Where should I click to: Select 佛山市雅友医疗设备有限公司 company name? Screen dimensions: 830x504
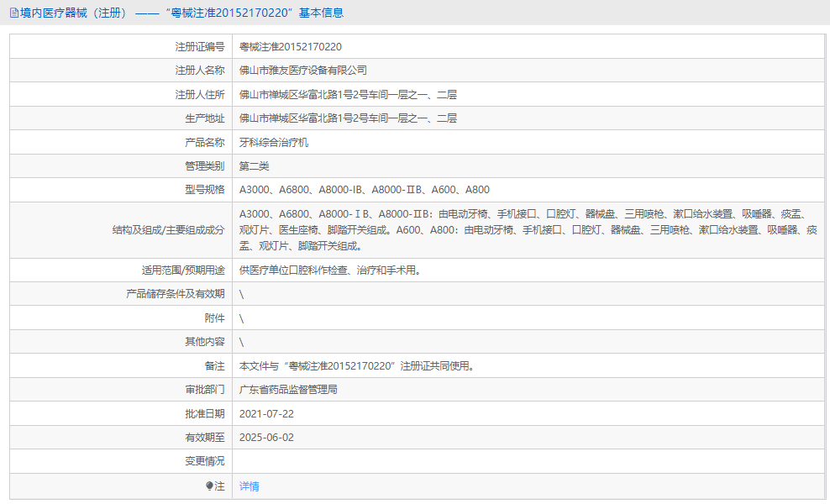pyautogui.click(x=302, y=70)
